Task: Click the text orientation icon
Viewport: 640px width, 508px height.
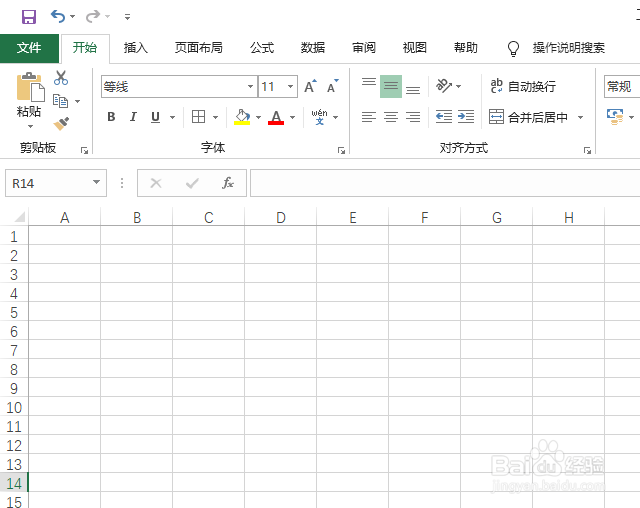Action: pyautogui.click(x=444, y=86)
